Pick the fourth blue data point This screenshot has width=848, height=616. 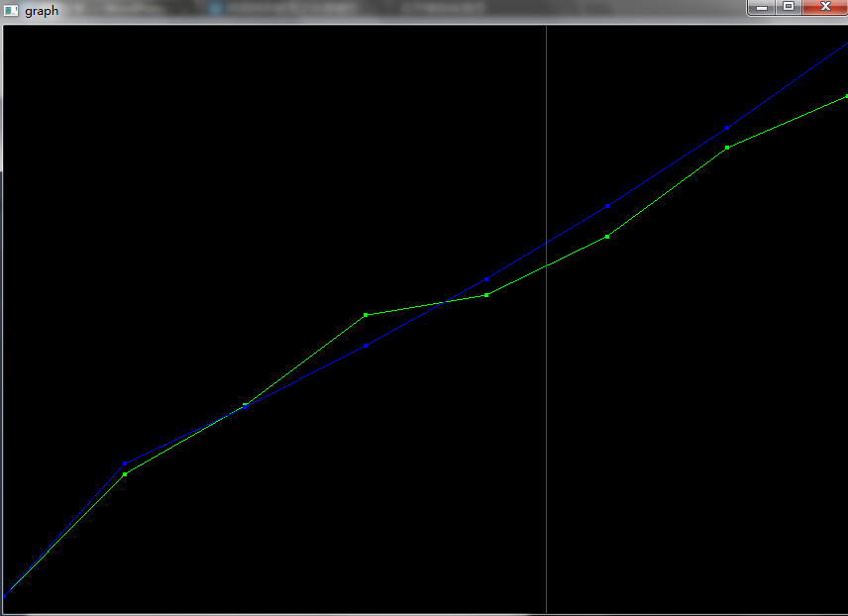coord(367,346)
